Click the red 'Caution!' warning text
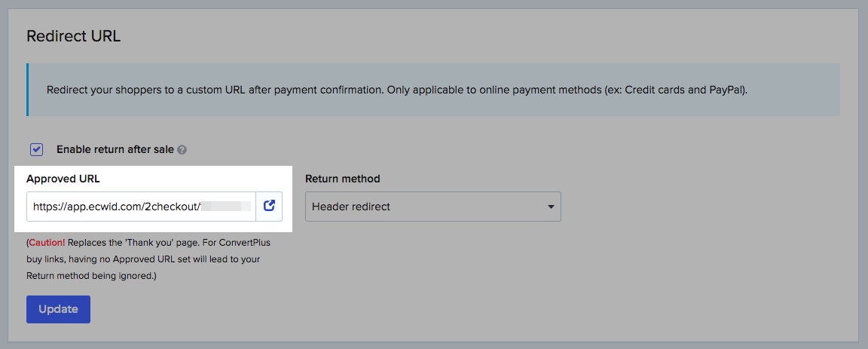Viewport: 868px width, 349px height. point(47,243)
